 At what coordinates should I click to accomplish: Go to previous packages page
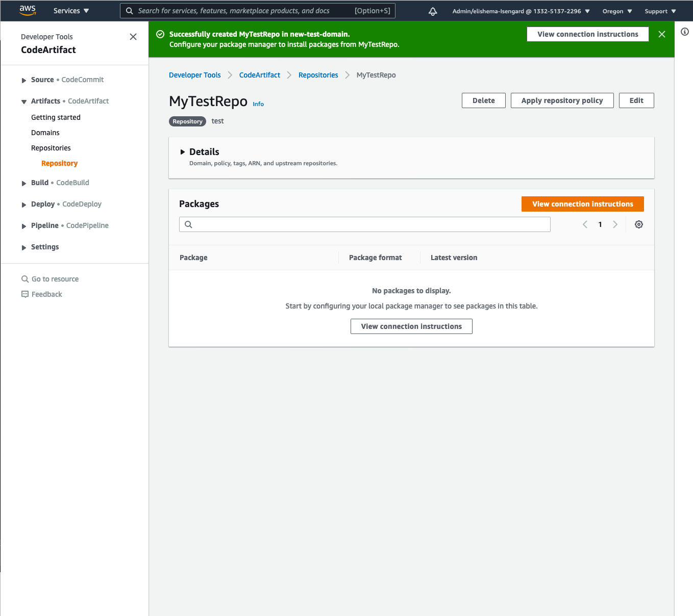[585, 224]
